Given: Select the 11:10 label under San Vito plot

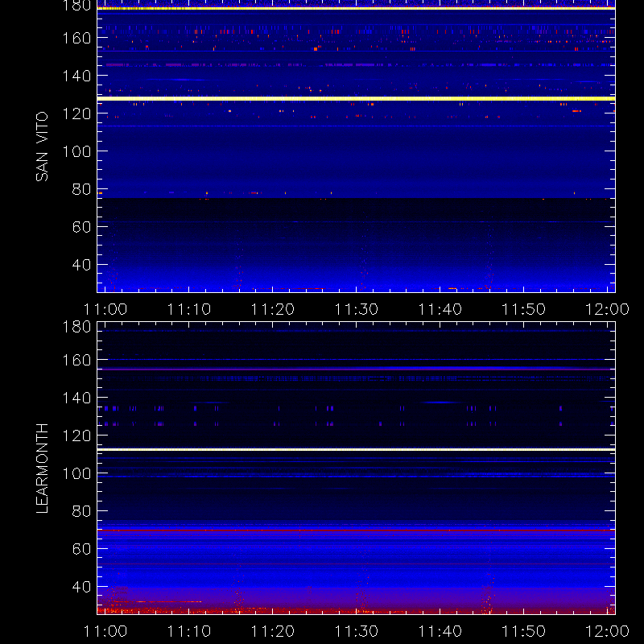Looking at the screenshot, I should tap(189, 309).
